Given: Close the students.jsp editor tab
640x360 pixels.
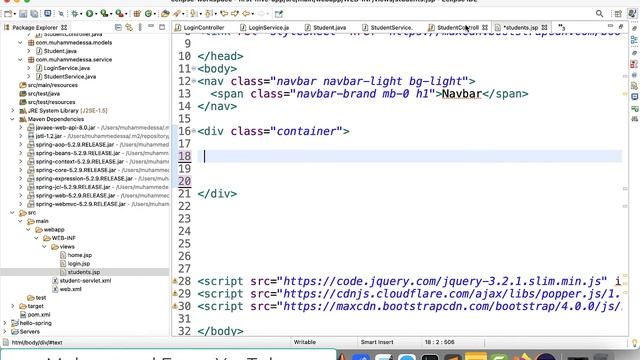Looking at the screenshot, I should click(544, 27).
